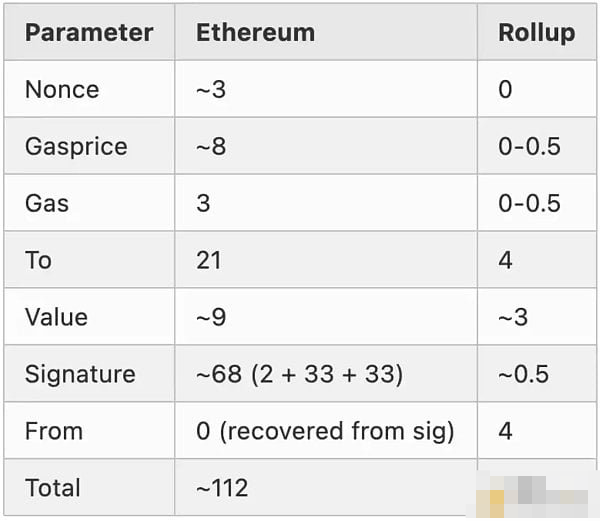600x521 pixels.
Task: Click the Ethereum value ~9
Action: (x=211, y=317)
